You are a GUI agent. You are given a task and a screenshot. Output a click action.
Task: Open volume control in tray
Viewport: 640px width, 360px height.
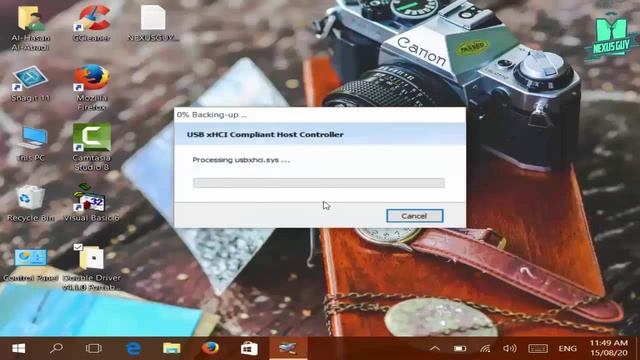tap(510, 349)
